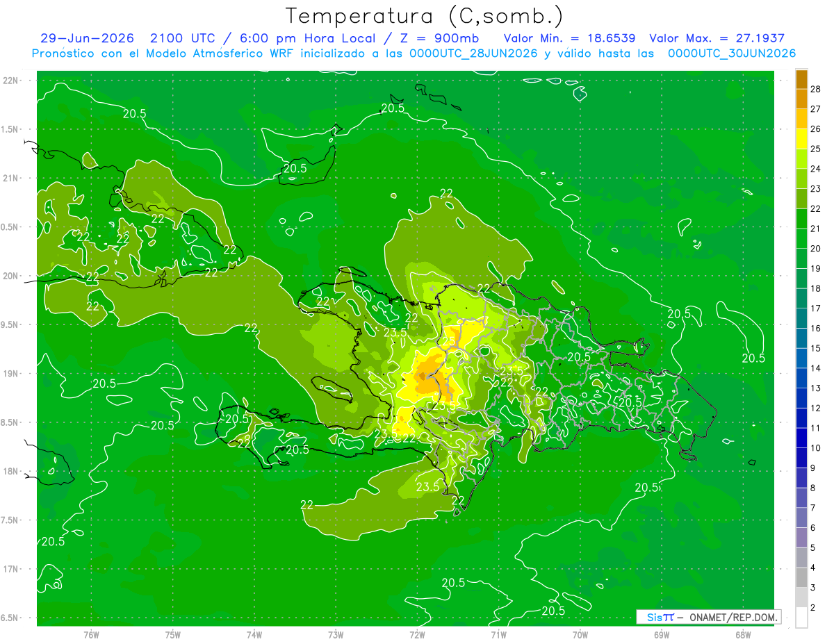Click the teal colorbar segment between 16 and 17
Viewport: 834px width, 644px height.
[x=801, y=319]
